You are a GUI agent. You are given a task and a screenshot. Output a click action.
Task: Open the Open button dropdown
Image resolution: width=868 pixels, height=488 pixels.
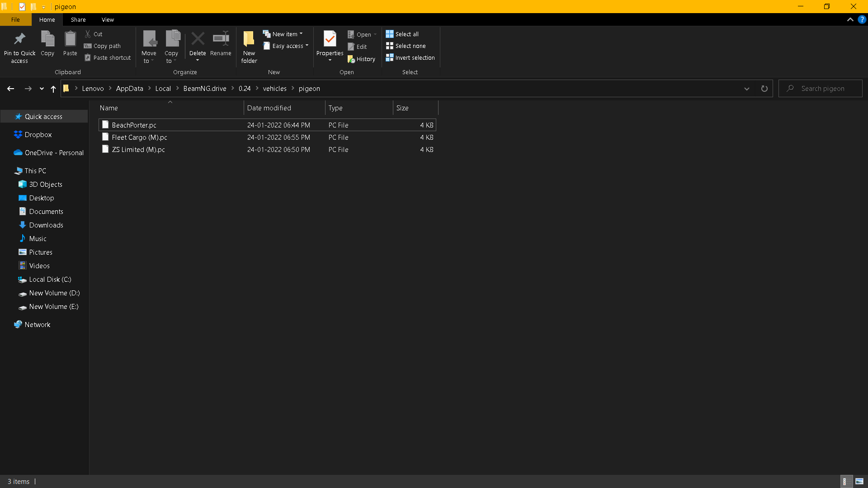coord(376,34)
